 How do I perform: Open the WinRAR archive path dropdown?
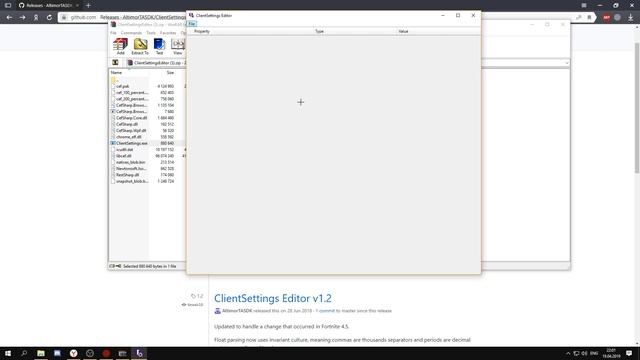point(567,63)
